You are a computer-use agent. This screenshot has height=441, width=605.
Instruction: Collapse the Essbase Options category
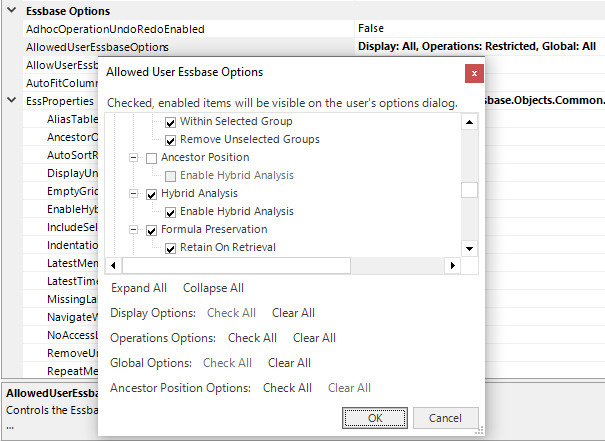coord(12,10)
